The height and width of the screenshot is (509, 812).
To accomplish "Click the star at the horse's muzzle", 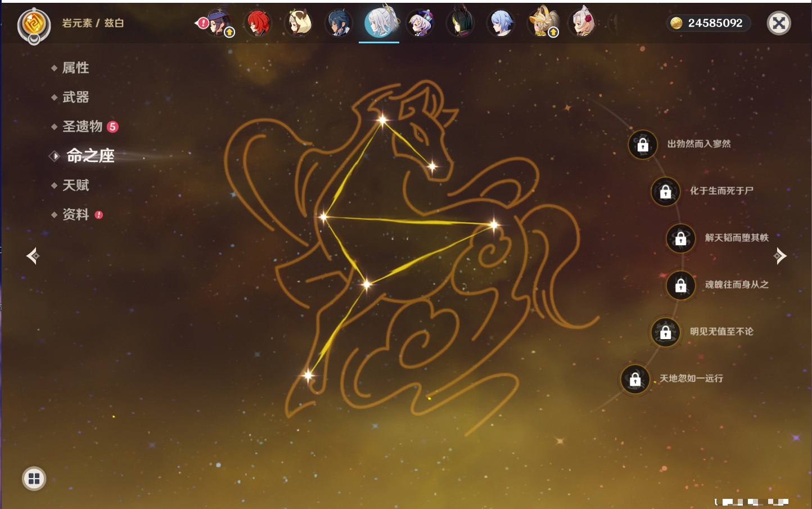I will click(x=432, y=166).
